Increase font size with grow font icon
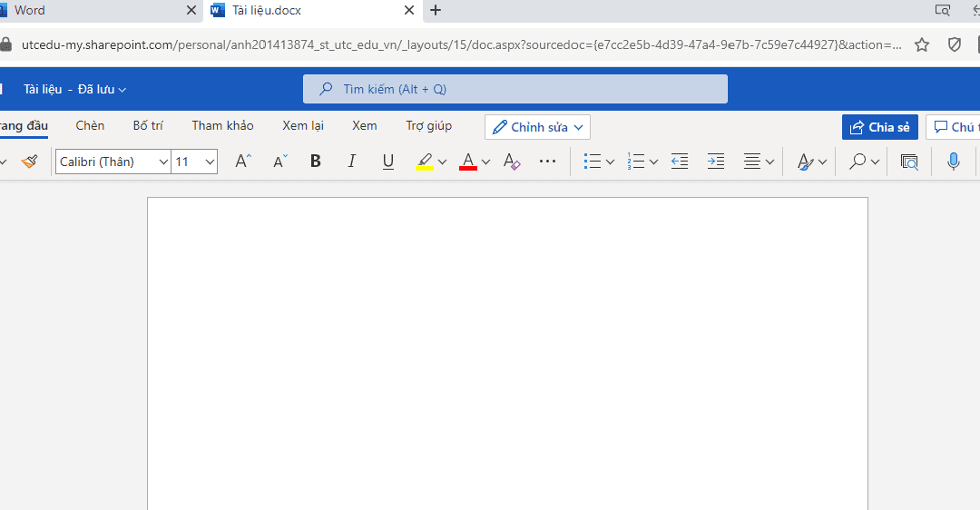Screen dimensions: 980x510 point(243,162)
